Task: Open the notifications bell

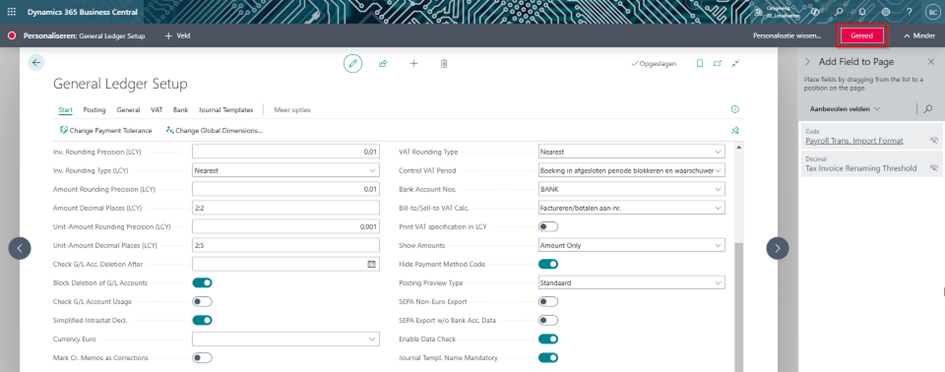Action: pyautogui.click(x=862, y=12)
